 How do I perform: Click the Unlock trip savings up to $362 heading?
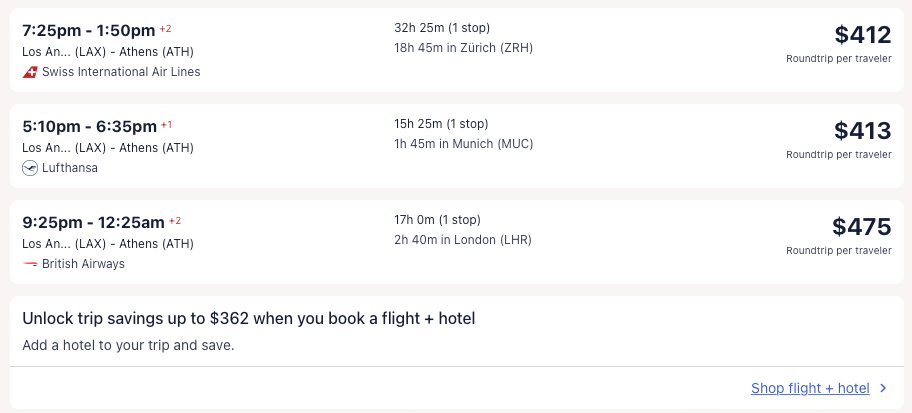tap(248, 319)
